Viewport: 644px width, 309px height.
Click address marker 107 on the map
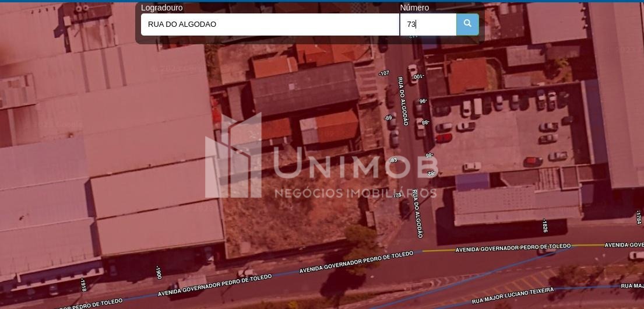coord(383,73)
